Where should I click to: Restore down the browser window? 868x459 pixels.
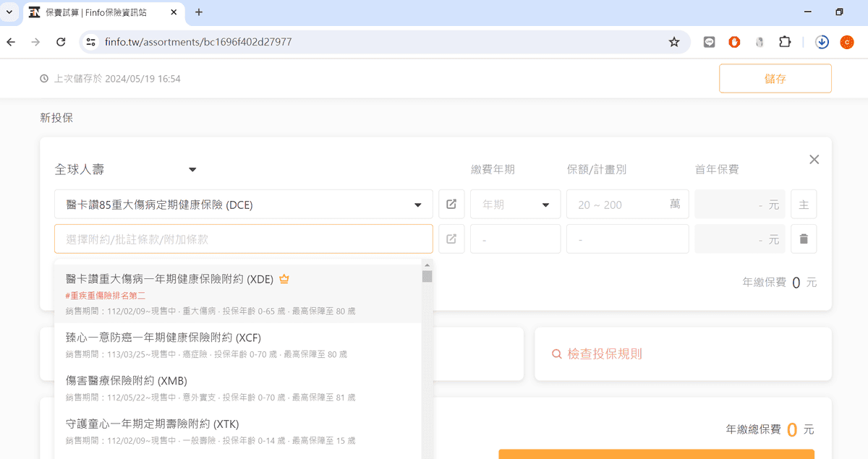pos(840,12)
